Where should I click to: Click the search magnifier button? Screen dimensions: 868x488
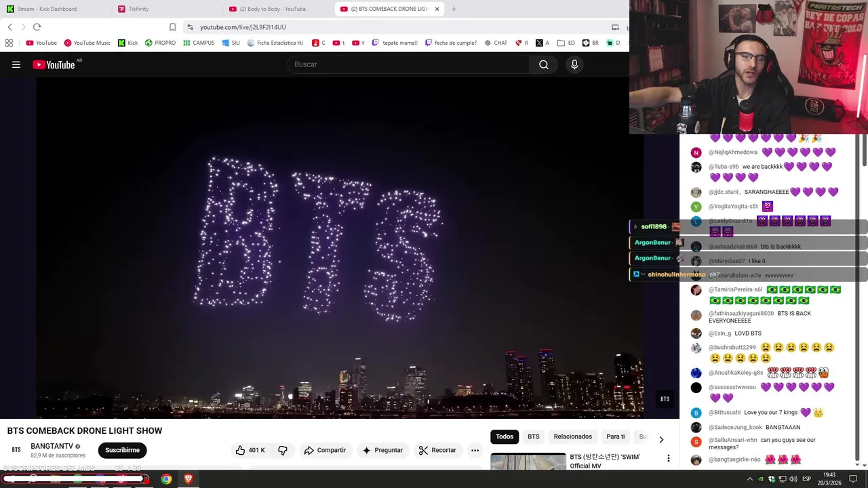coord(544,64)
